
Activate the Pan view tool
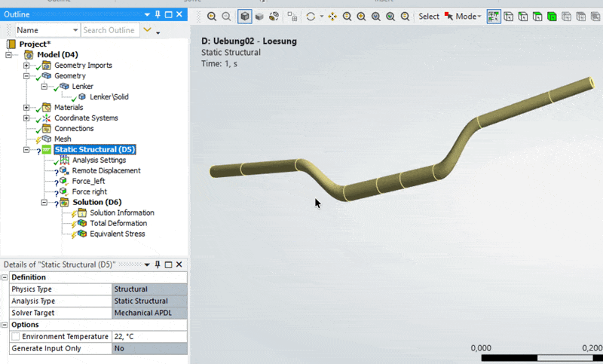[x=332, y=16]
